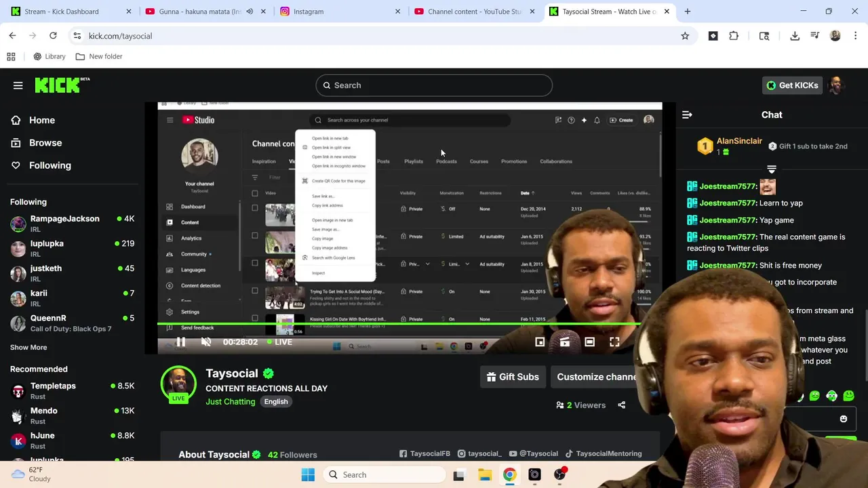Switch to the Instagram tab

(x=340, y=12)
